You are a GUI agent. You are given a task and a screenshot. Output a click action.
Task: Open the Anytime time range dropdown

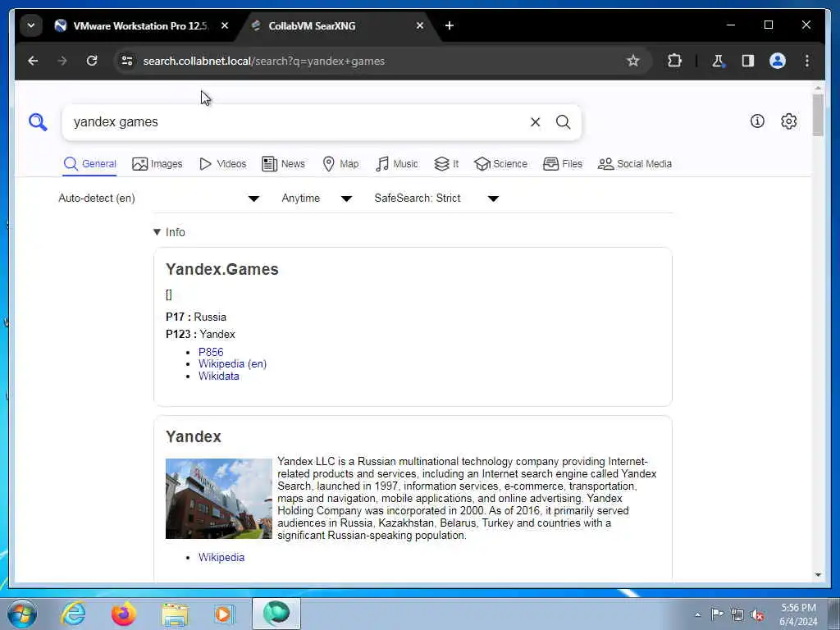[x=317, y=199]
